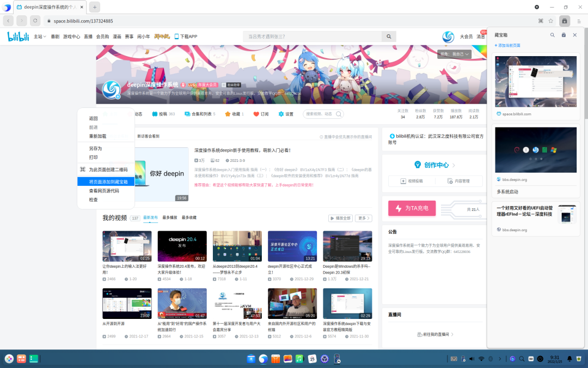Click the 大会员 avatar icon in top bar
The image size is (588, 368).
(x=448, y=37)
